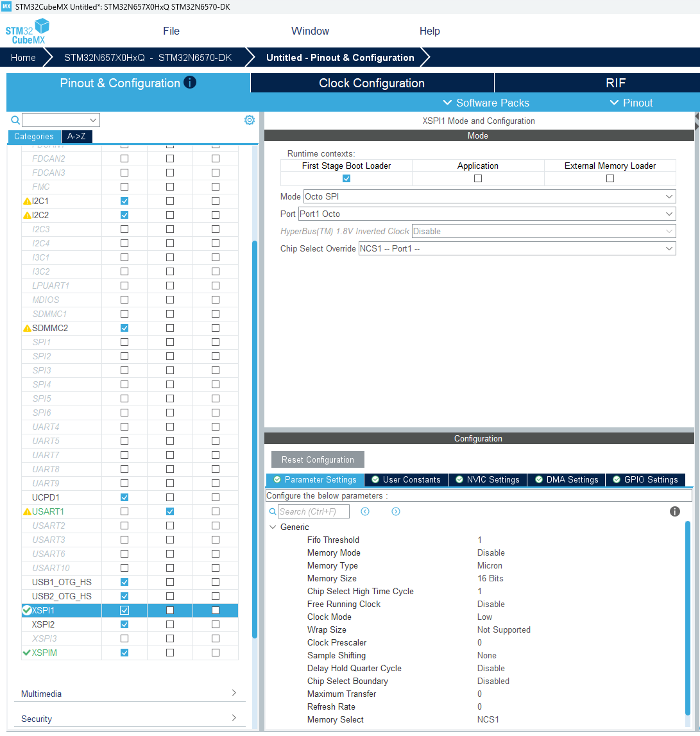Click the warning icon beside USART1
Image resolution: width=700 pixels, height=736 pixels.
pos(27,511)
